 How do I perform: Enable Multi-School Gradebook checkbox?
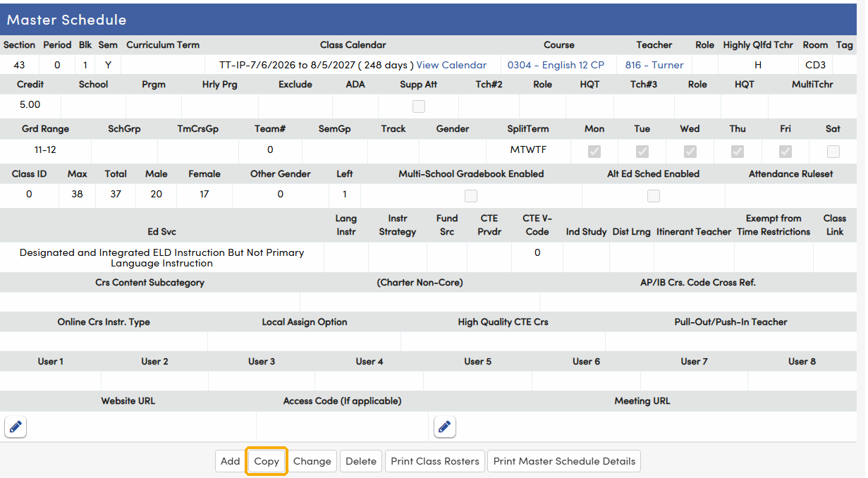pyautogui.click(x=471, y=196)
